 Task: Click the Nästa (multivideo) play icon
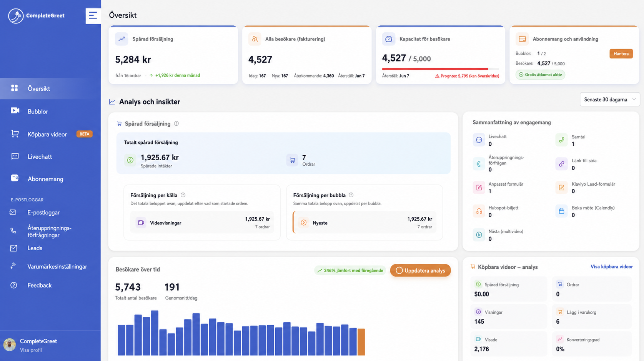click(479, 235)
